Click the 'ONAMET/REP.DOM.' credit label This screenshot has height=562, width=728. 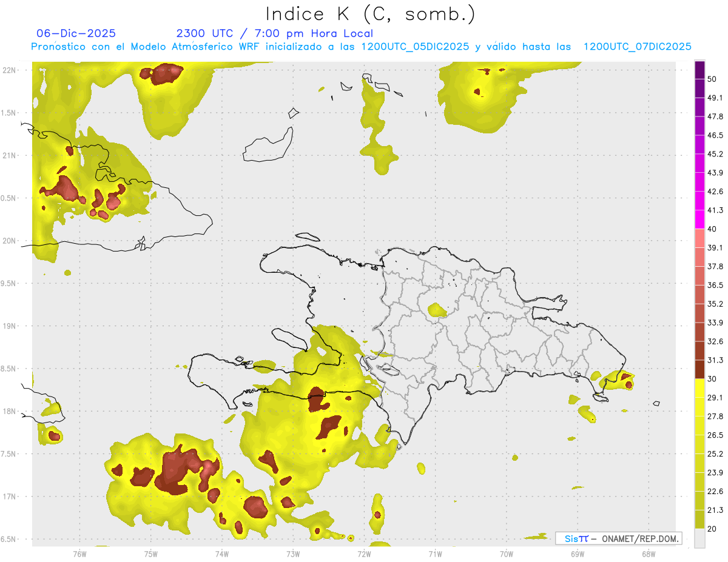[639, 538]
